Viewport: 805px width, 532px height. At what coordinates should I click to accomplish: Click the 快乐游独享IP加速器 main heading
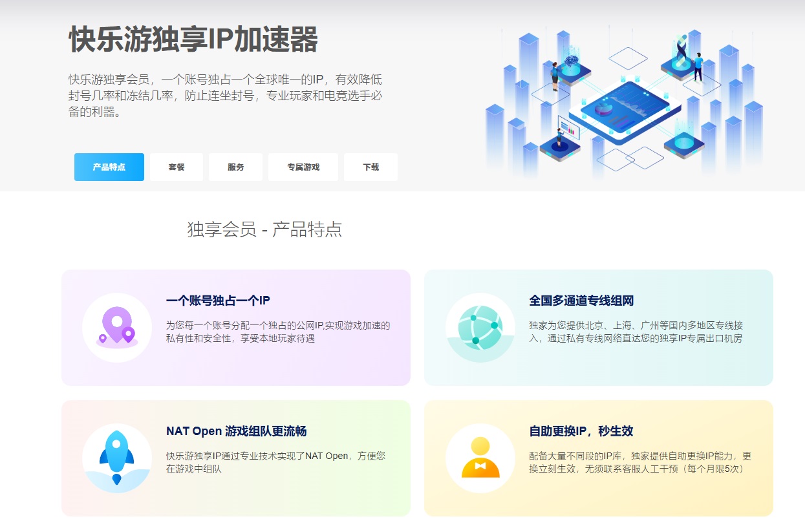193,40
